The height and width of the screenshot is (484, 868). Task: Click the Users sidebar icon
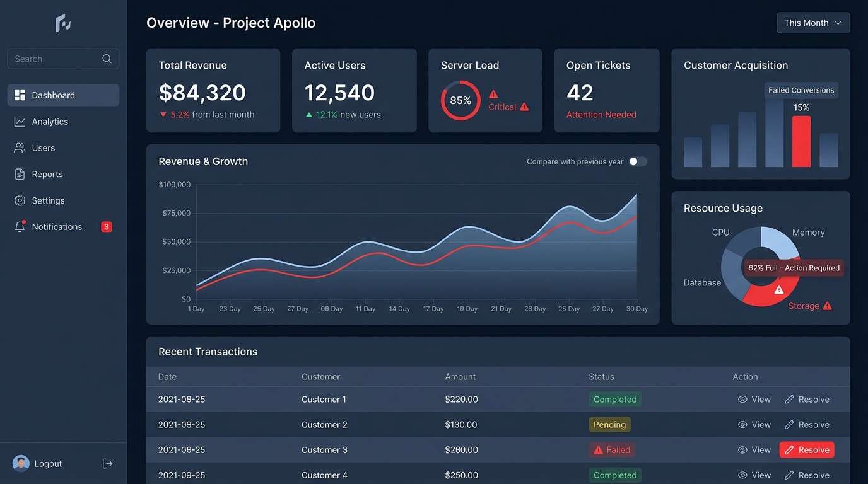click(20, 147)
